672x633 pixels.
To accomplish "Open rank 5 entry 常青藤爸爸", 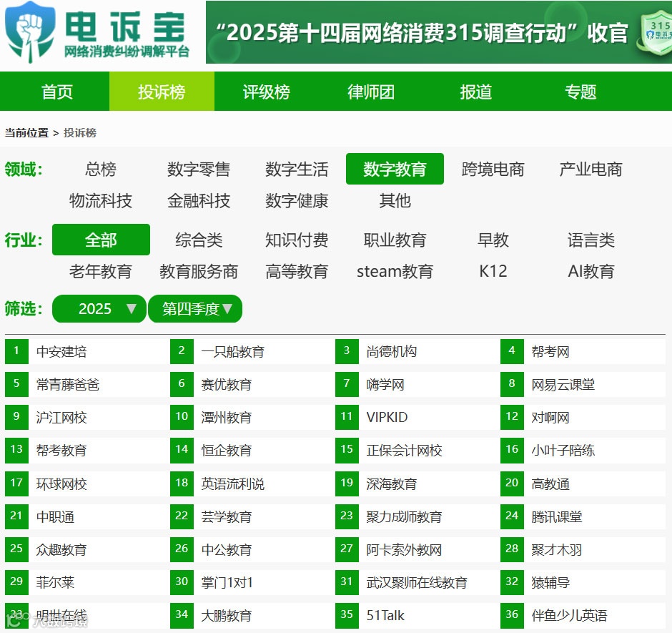I will click(68, 385).
